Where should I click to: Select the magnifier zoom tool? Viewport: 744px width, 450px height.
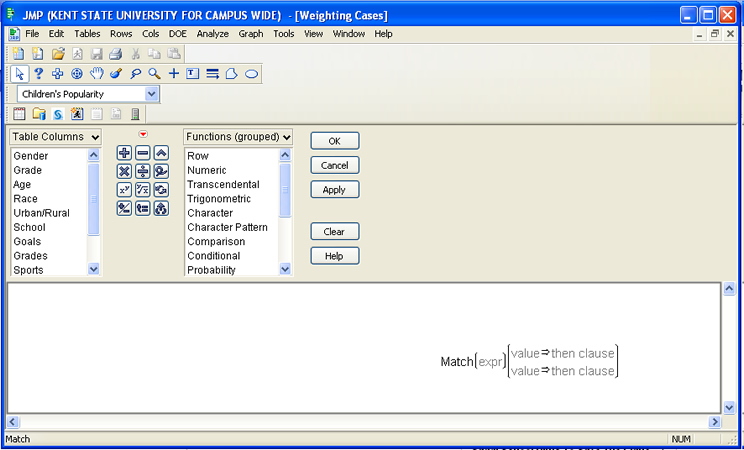154,74
